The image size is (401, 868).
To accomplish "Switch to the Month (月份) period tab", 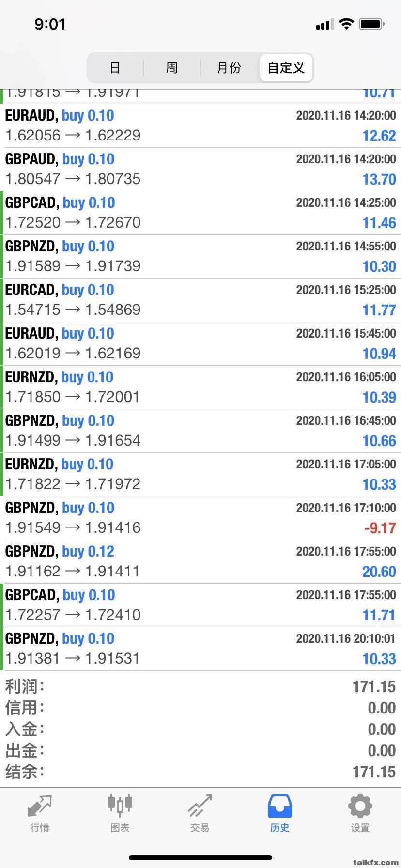I will coord(229,68).
